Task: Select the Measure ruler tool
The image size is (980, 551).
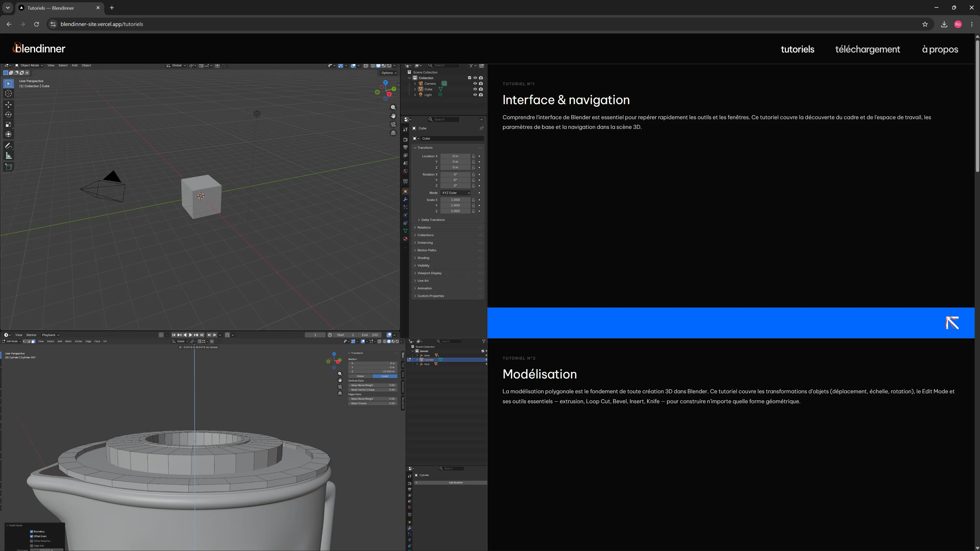Action: coord(8,155)
